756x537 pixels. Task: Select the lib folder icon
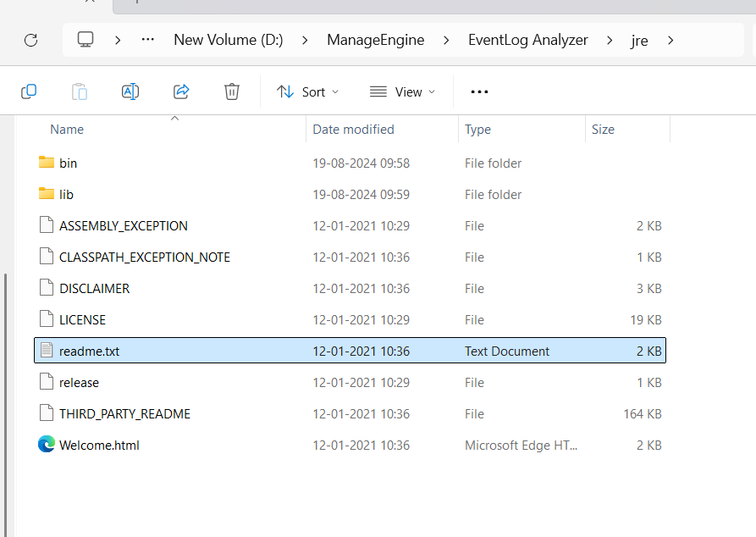pyautogui.click(x=47, y=193)
